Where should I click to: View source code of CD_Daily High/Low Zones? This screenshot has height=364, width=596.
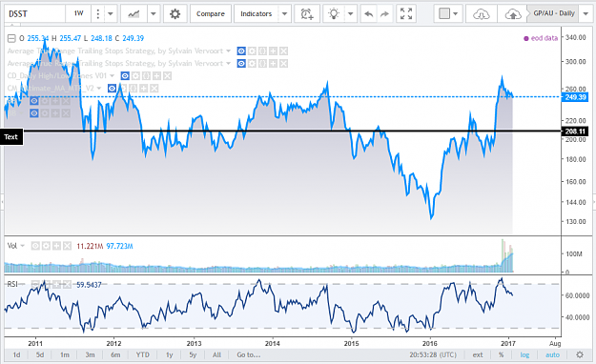(x=146, y=76)
